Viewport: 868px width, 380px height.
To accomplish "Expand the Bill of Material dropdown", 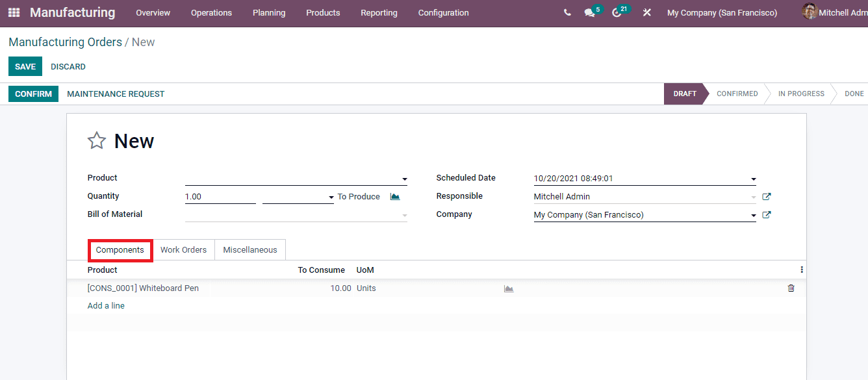I will 404,215.
